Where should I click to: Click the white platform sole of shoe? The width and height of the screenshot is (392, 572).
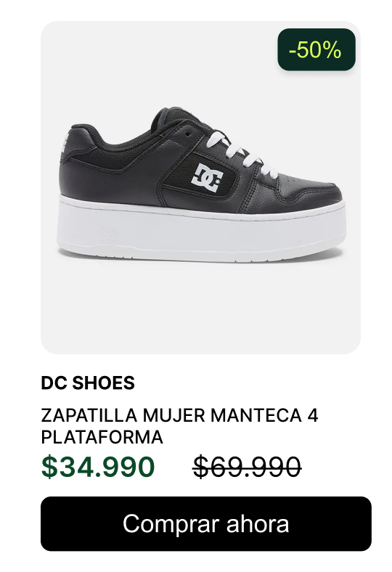(x=201, y=229)
